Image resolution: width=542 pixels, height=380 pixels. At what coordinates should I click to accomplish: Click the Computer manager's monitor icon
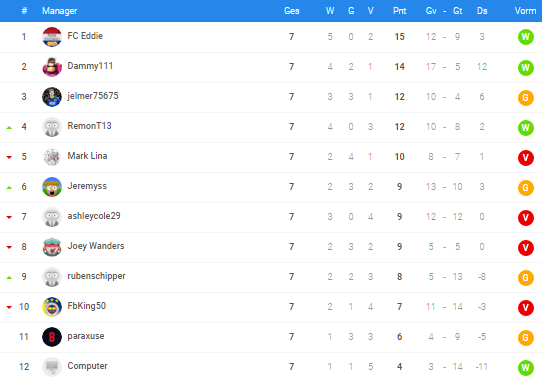point(52,367)
